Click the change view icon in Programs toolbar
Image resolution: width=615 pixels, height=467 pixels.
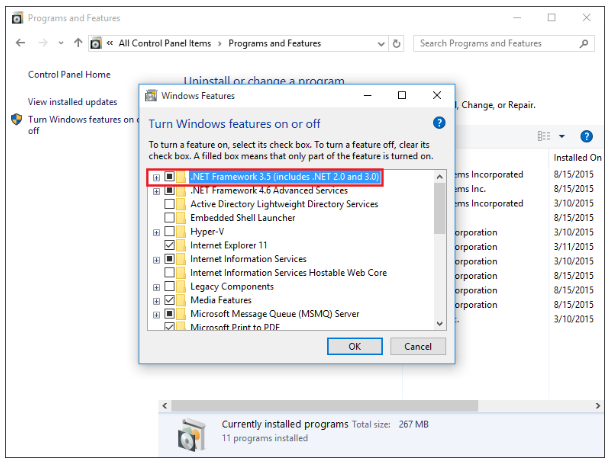(x=544, y=136)
